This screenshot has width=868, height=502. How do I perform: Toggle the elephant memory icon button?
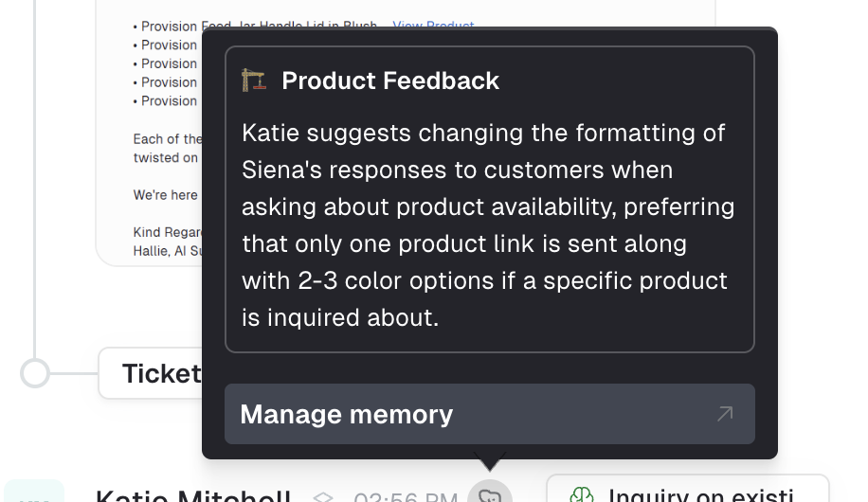point(490,493)
